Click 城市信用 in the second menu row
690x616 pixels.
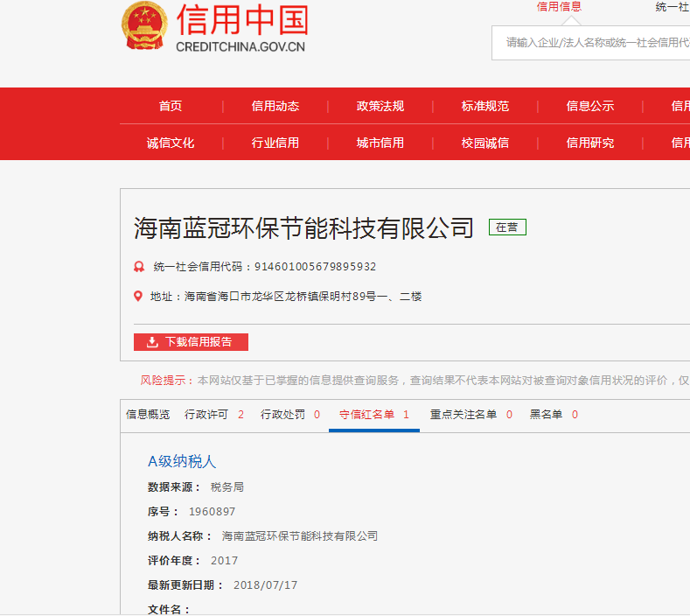pos(380,143)
